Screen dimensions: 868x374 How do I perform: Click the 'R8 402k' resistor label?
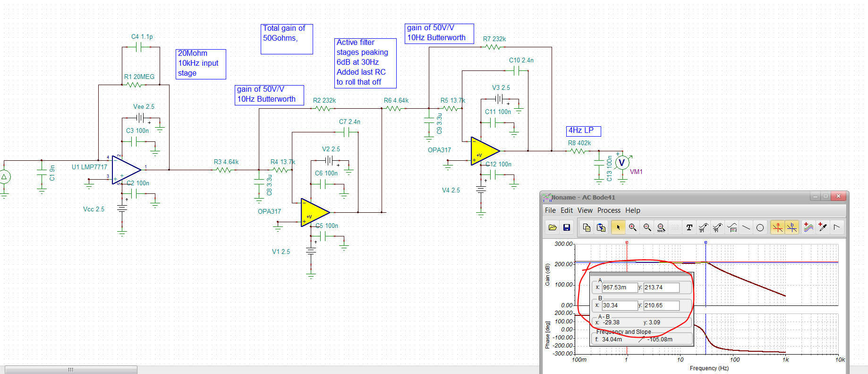(x=579, y=143)
